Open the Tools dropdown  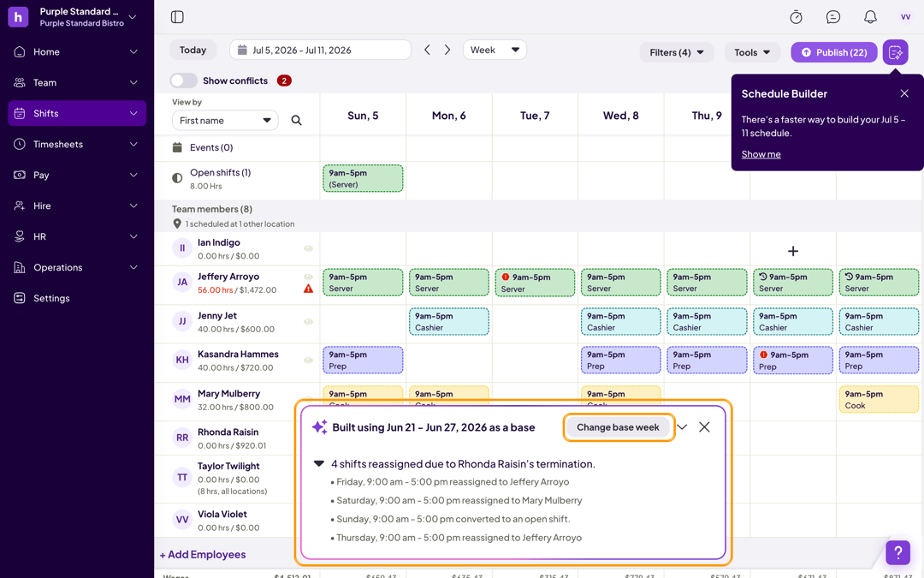[752, 52]
